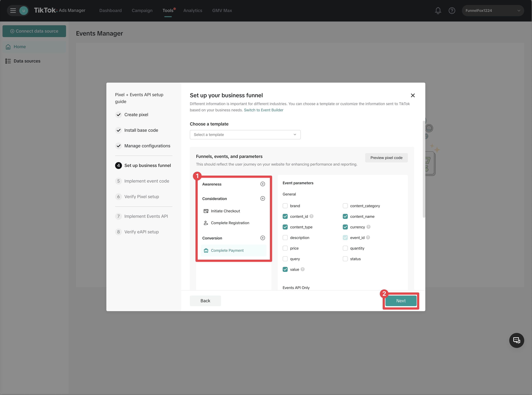532x395 pixels.
Task: Uncheck the content_name parameter
Action: (345, 216)
